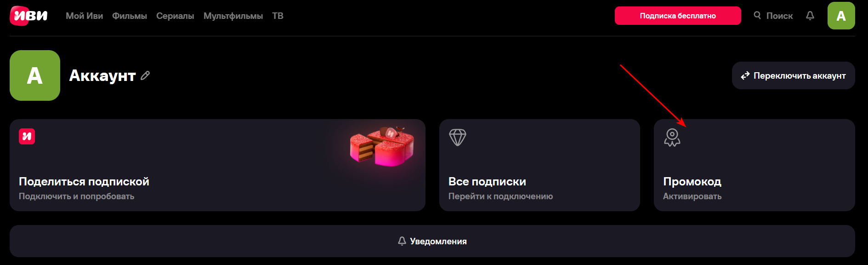Image resolution: width=868 pixels, height=265 pixels.
Task: Navigate to Мультфильмы
Action: [233, 16]
